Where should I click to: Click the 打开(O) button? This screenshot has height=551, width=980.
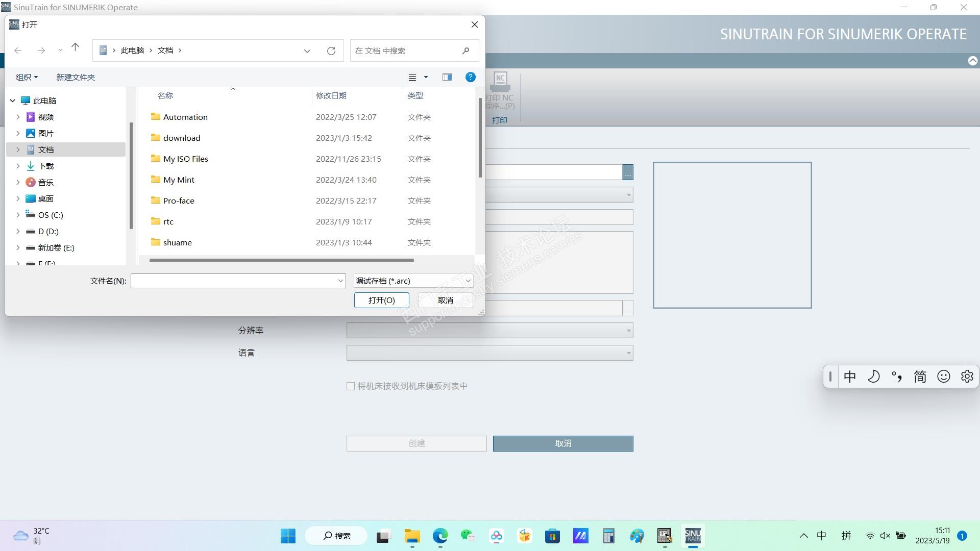point(381,300)
